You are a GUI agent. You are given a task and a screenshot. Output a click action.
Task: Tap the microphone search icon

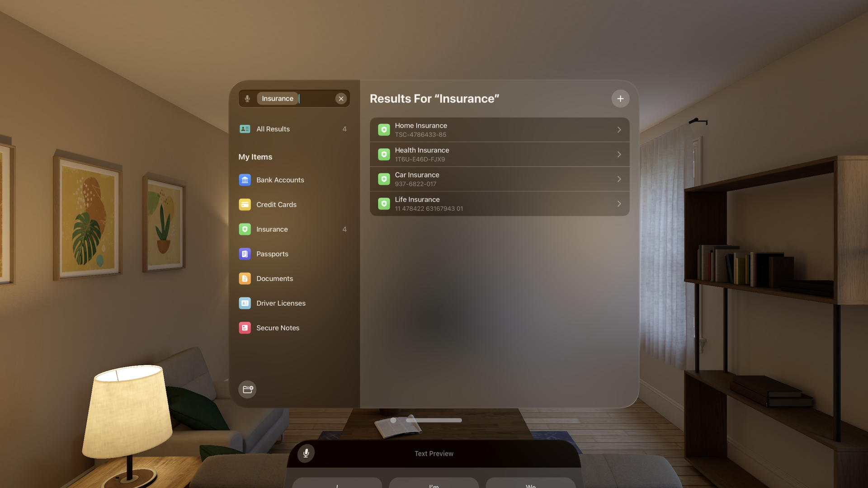pos(247,98)
